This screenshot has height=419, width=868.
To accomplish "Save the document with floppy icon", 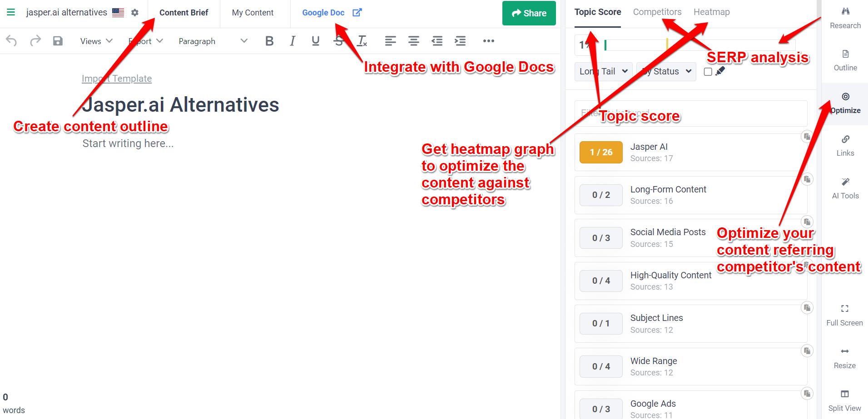I will coord(58,41).
